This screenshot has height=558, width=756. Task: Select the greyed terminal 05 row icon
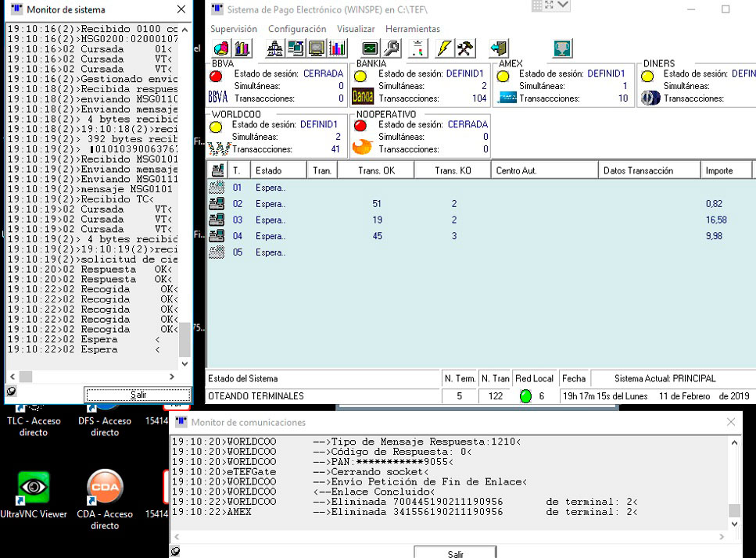(x=217, y=252)
